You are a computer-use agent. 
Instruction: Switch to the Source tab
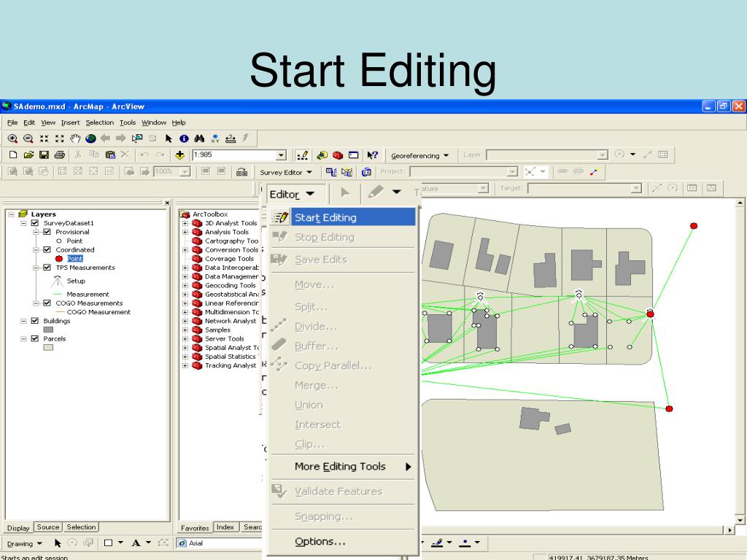pyautogui.click(x=48, y=527)
